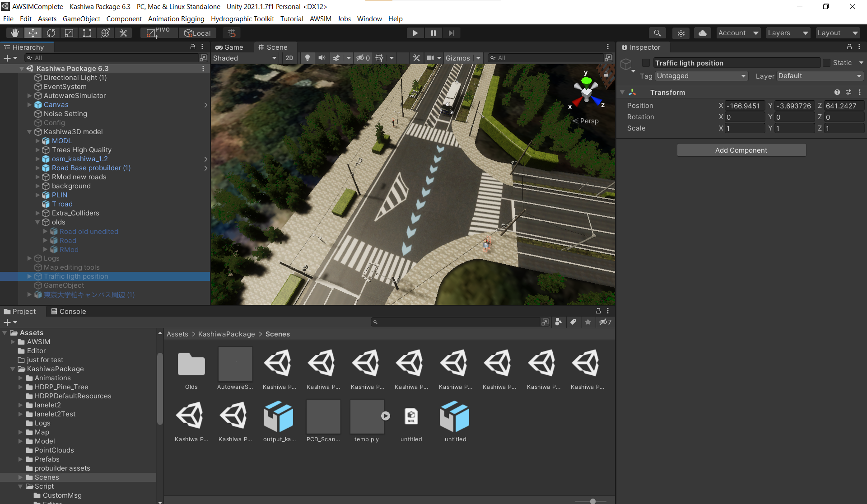Open Tag dropdown Untagged
Image resolution: width=867 pixels, height=504 pixels.
coord(702,76)
